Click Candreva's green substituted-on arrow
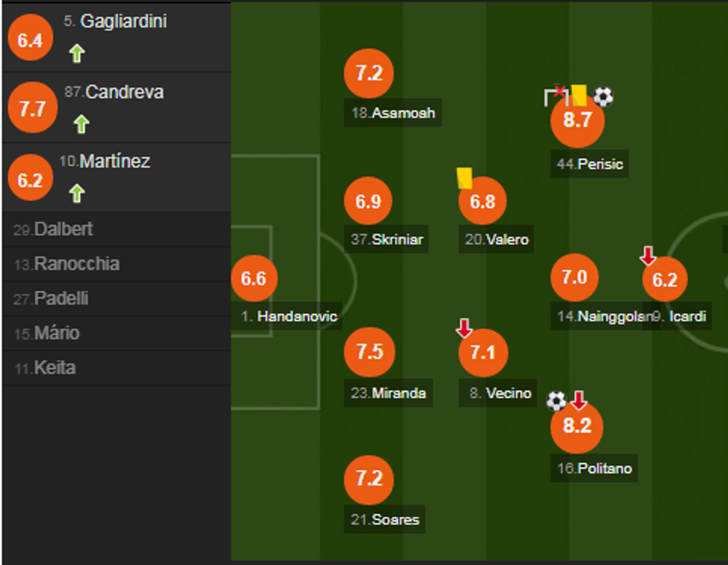The width and height of the screenshot is (728, 565). coord(81,124)
